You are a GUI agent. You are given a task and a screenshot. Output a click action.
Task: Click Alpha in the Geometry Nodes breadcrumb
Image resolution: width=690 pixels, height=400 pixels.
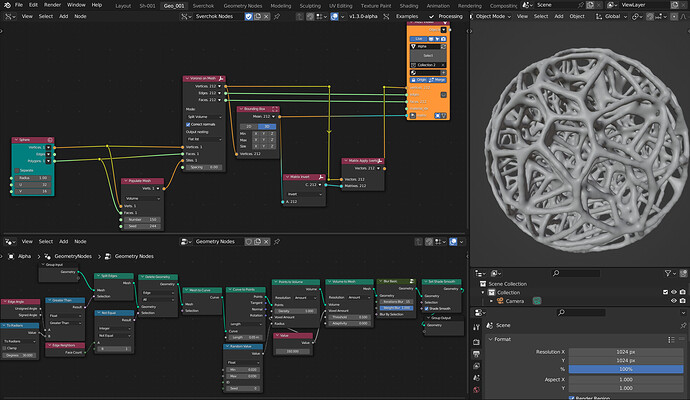24,256
